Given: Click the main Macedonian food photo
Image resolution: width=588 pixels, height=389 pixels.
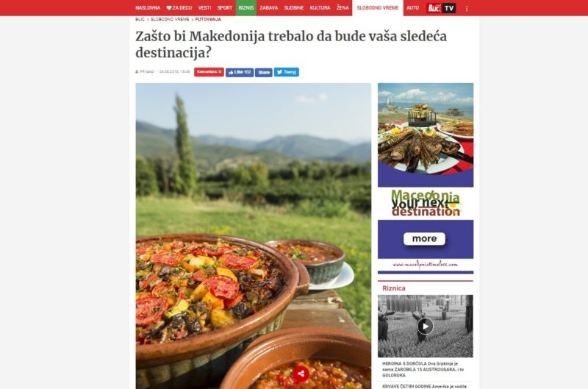Looking at the screenshot, I should click(254, 236).
